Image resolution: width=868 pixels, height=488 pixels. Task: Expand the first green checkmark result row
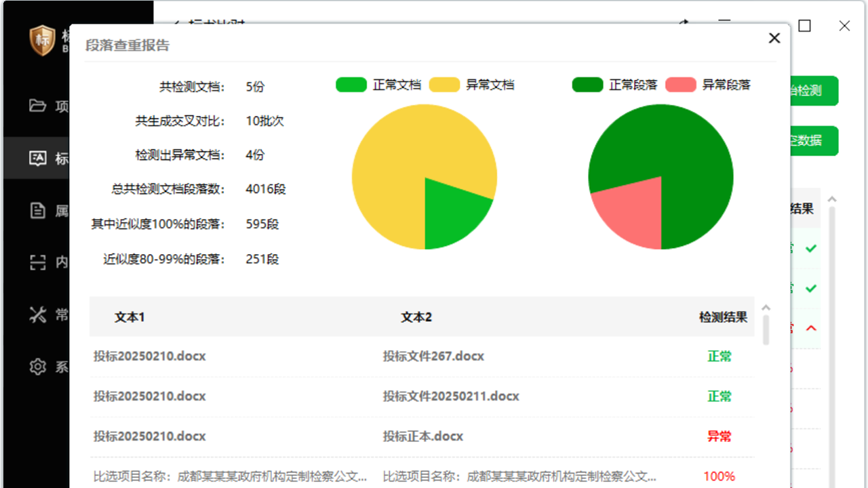[811, 248]
